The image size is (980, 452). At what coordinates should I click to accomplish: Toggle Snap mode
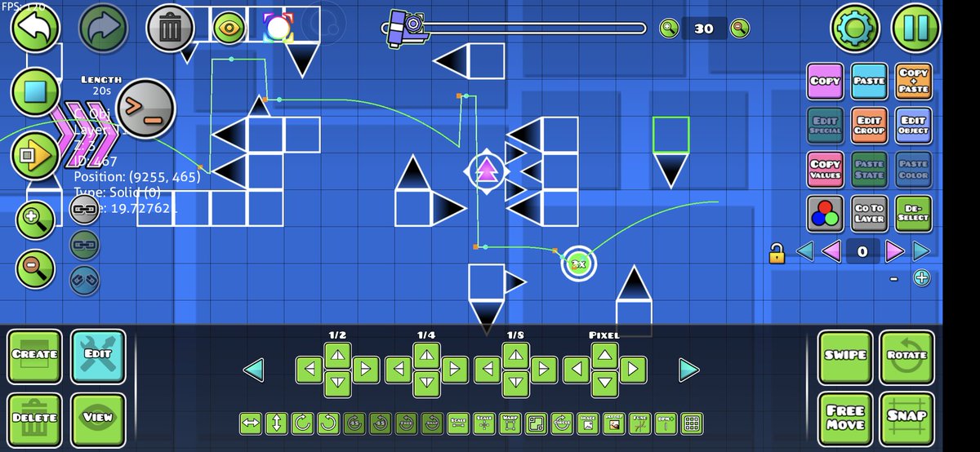[x=906, y=419]
